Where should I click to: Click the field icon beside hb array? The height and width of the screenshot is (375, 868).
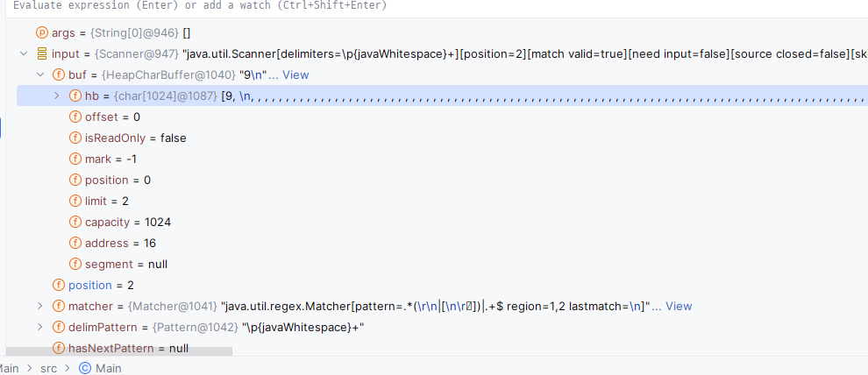click(x=75, y=96)
